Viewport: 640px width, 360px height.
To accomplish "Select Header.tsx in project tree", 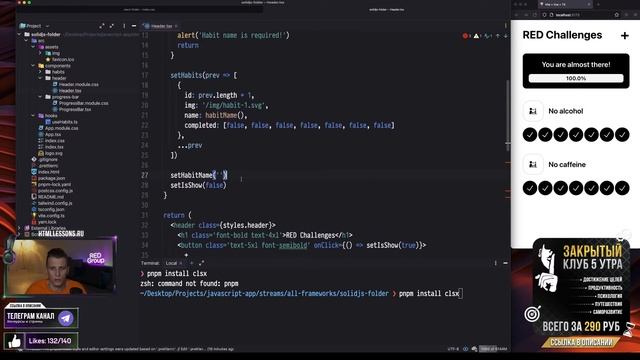I will [67, 91].
